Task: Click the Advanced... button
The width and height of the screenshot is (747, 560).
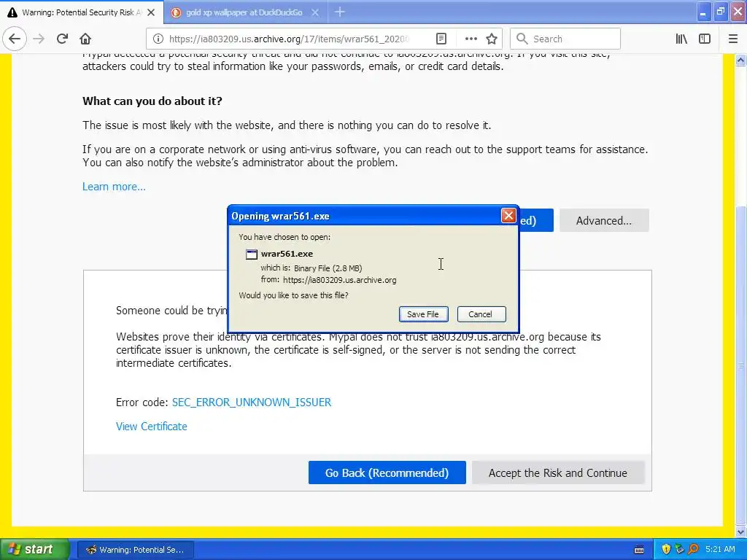Action: [x=604, y=220]
